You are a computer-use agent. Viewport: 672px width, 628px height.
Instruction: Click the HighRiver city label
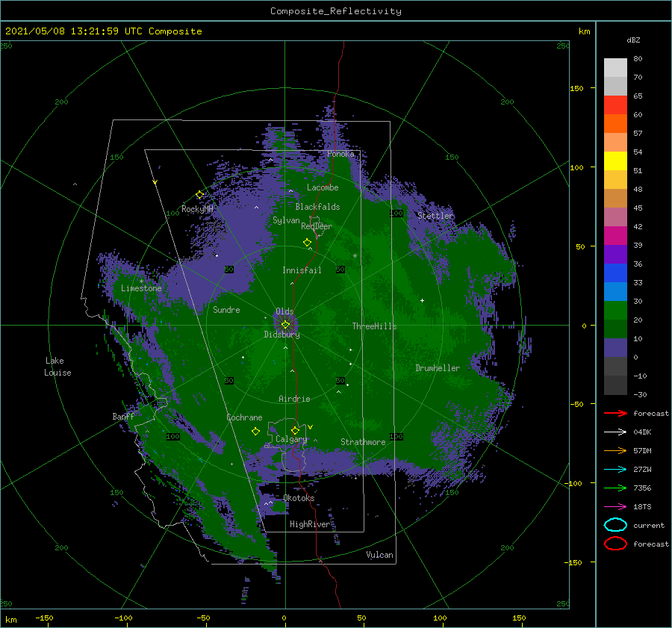pos(310,524)
